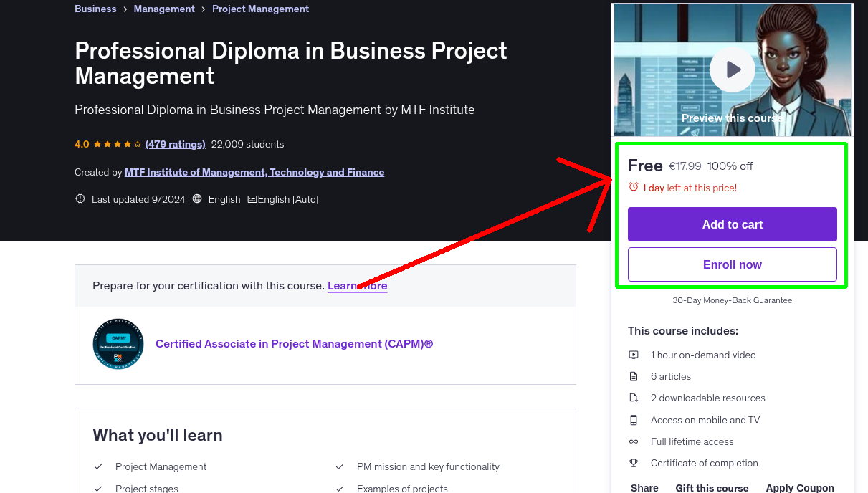Click the CAPM certification badge
The width and height of the screenshot is (868, 493).
[118, 344]
